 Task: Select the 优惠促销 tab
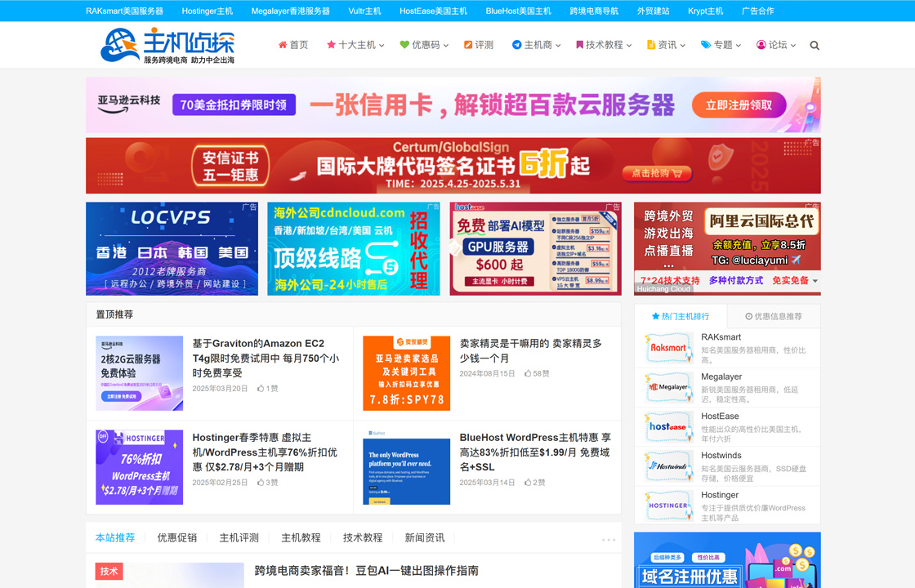(176, 538)
